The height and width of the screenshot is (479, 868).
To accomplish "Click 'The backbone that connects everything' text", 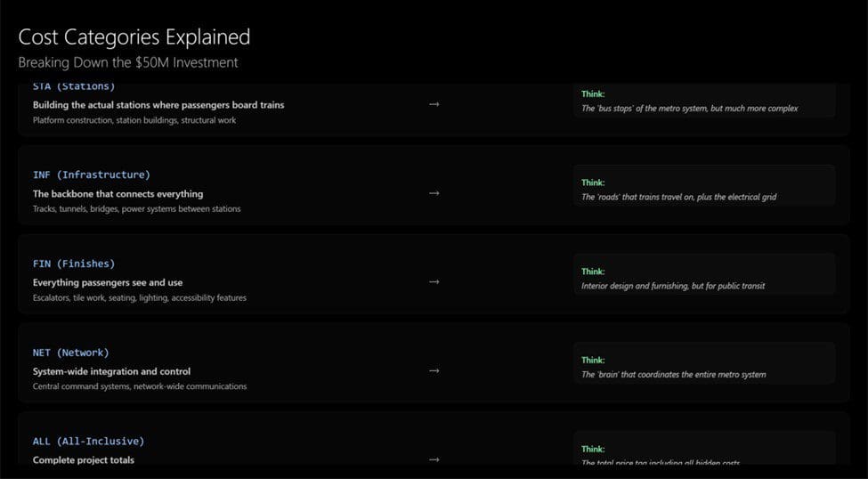I will (x=118, y=193).
